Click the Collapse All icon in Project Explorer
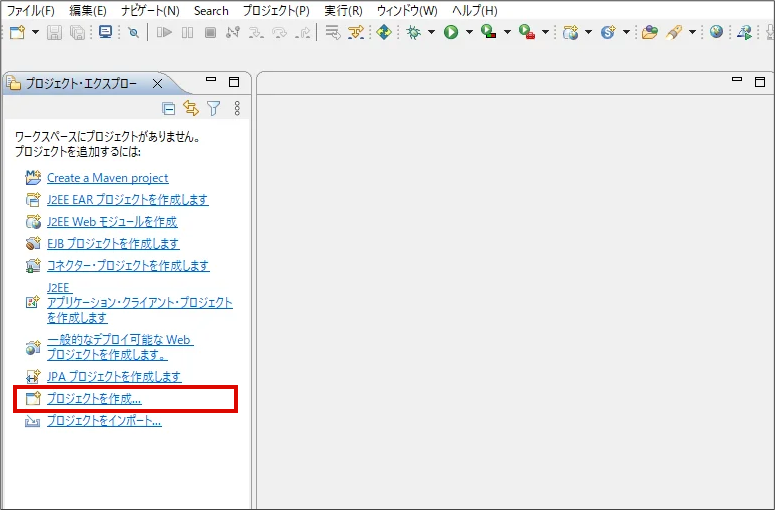Image resolution: width=775 pixels, height=510 pixels. 169,108
